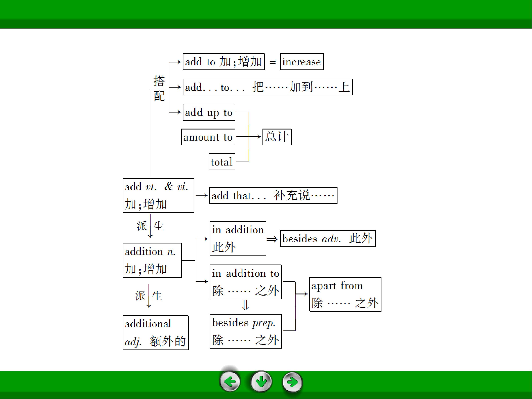The height and width of the screenshot is (399, 532).
Task: Click the down arrow navigation button
Action: 261,381
